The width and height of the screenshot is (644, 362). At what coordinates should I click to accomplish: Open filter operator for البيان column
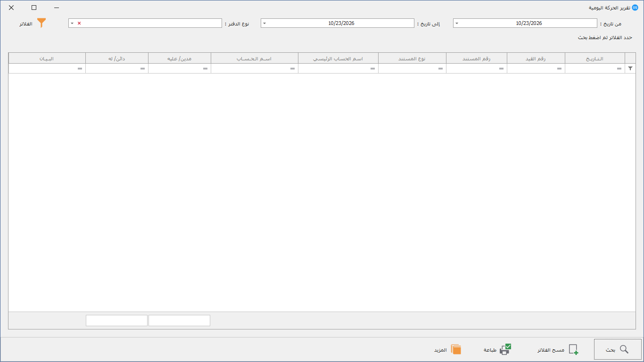coord(80,69)
